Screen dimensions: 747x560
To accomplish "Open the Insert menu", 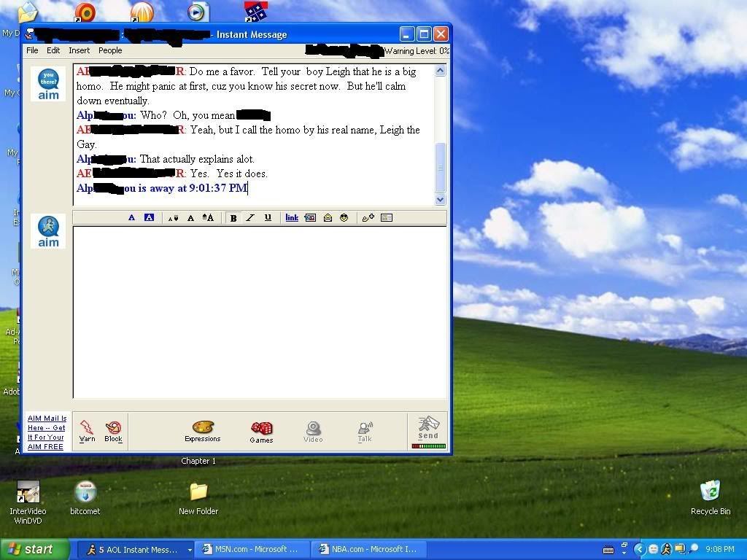I will (79, 50).
